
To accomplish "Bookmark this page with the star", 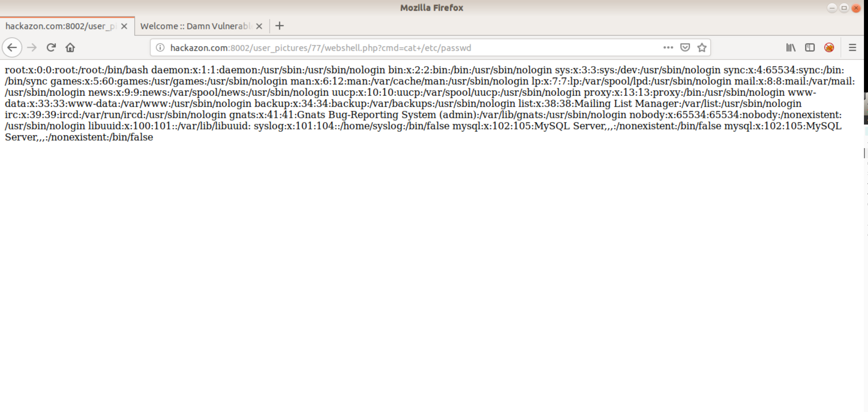I will (702, 47).
